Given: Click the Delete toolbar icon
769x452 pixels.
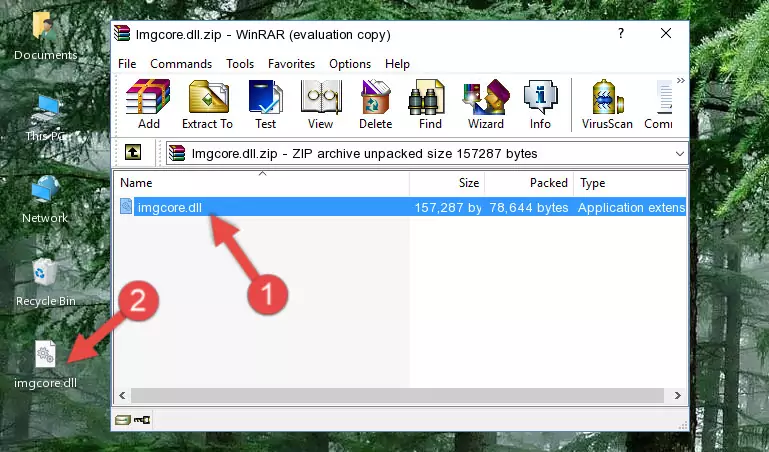Looking at the screenshot, I should point(376,104).
